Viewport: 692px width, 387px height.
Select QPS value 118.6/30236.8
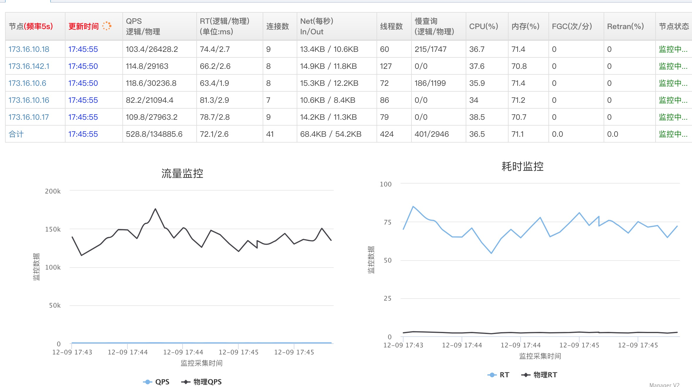tap(151, 83)
